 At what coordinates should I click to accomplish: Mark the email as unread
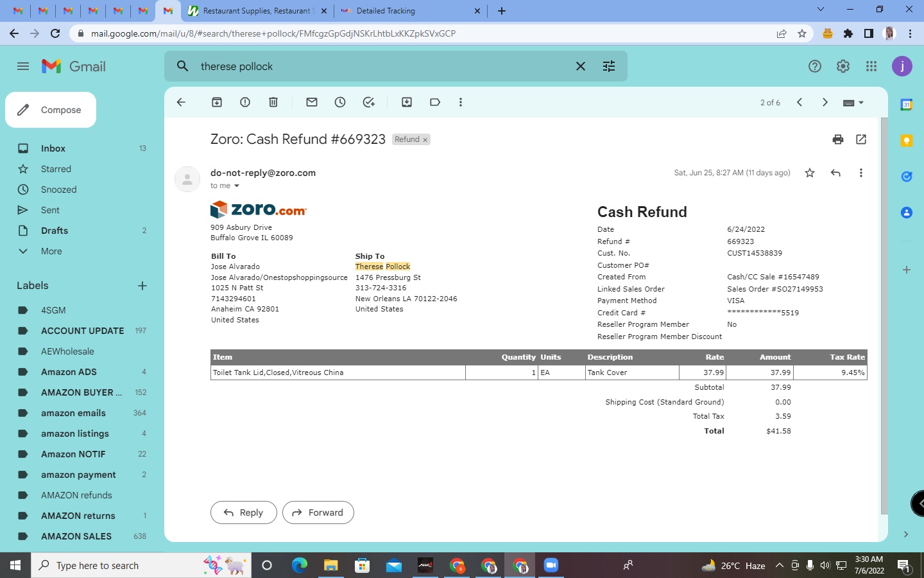[x=312, y=102]
